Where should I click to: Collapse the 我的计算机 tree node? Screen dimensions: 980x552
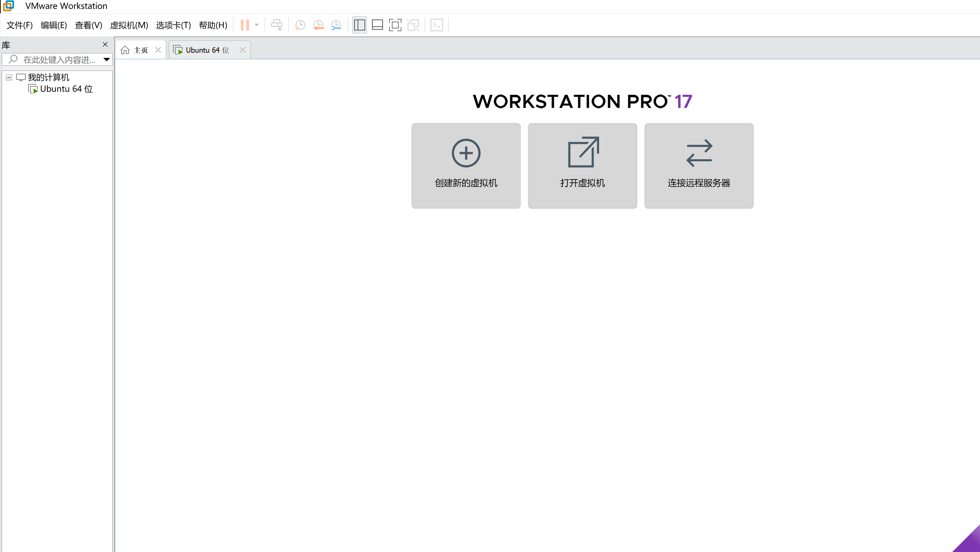point(9,77)
